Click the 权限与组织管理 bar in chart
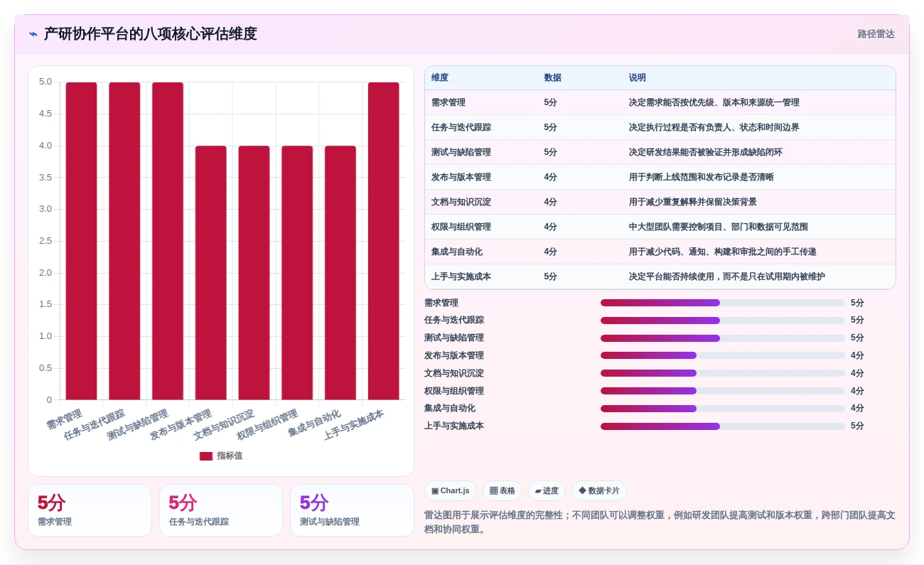 [297, 273]
